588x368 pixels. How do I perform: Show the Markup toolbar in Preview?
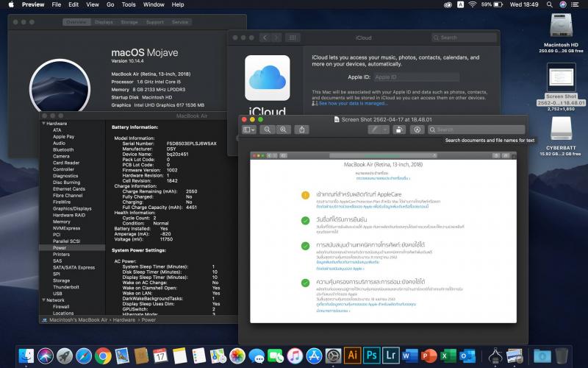[417, 130]
